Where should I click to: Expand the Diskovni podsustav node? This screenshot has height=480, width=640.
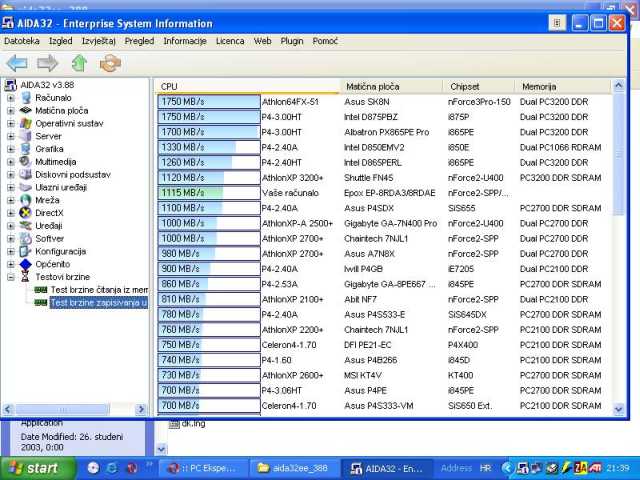11,174
